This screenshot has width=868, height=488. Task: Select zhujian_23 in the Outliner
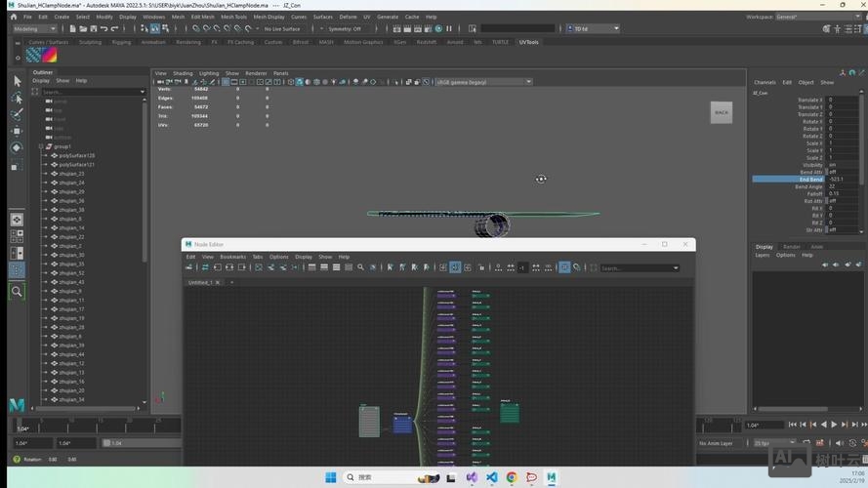pyautogui.click(x=71, y=174)
